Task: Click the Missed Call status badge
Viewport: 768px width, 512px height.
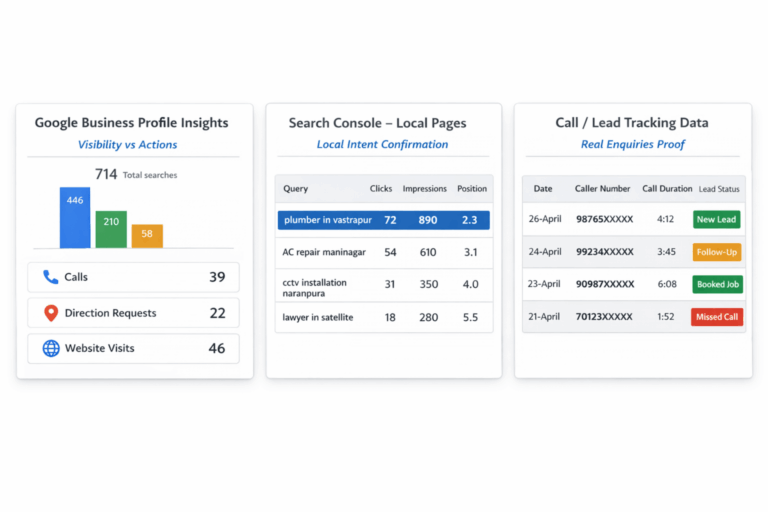Action: [x=717, y=317]
